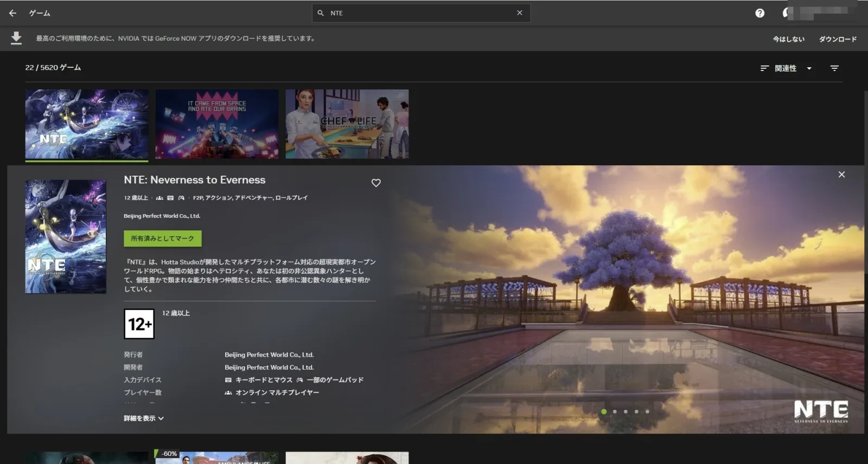
Task: Click the NTE search input field
Action: pyautogui.click(x=421, y=13)
